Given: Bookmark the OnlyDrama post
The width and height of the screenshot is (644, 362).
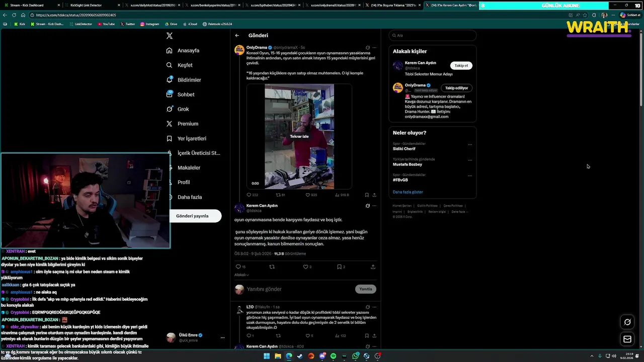Looking at the screenshot, I should pyautogui.click(x=367, y=195).
